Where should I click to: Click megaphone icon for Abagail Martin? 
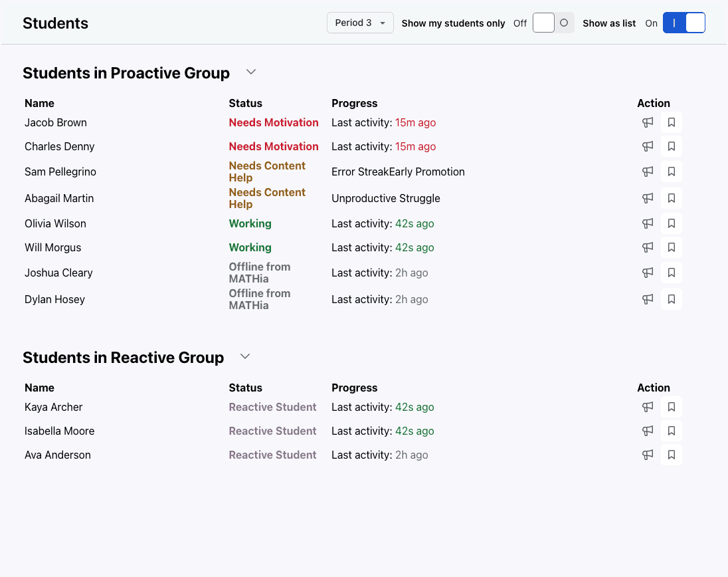click(648, 198)
